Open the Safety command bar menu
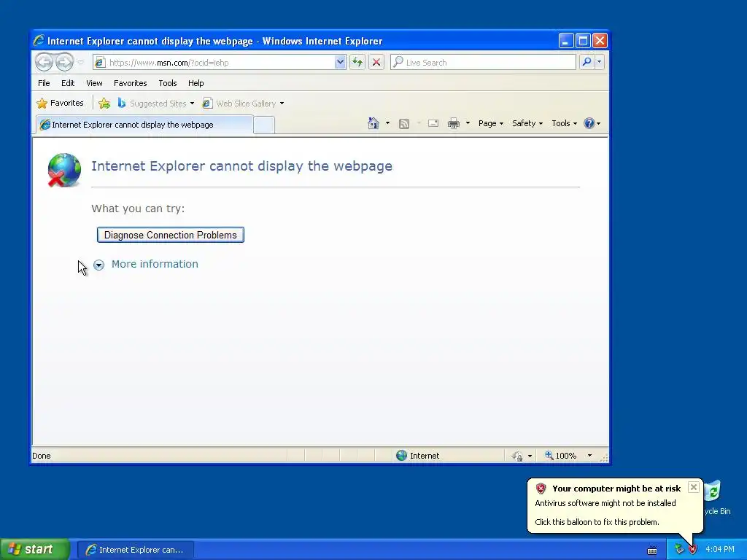 (527, 123)
